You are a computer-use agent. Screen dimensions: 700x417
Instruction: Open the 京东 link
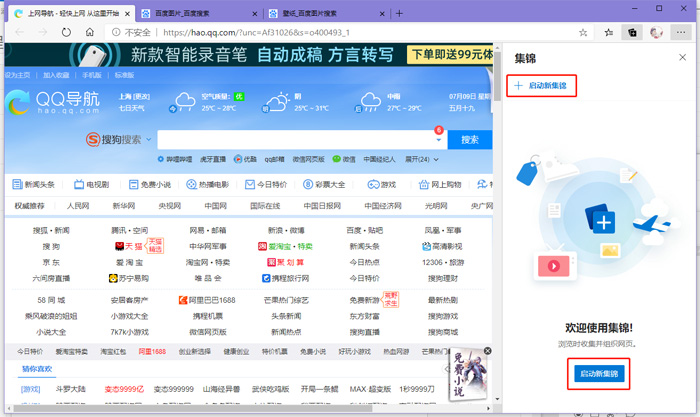click(x=51, y=262)
